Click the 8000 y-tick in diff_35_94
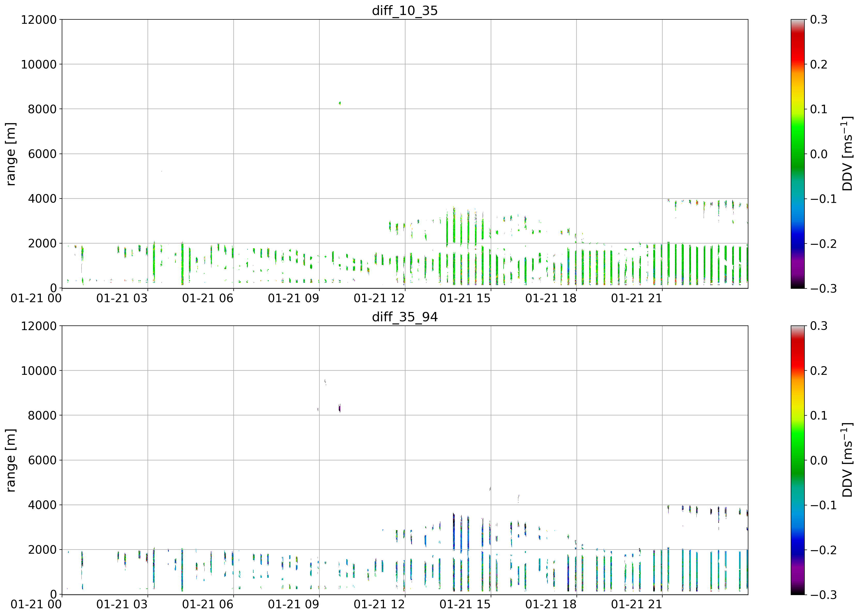Image resolution: width=860 pixels, height=616 pixels. (42, 416)
